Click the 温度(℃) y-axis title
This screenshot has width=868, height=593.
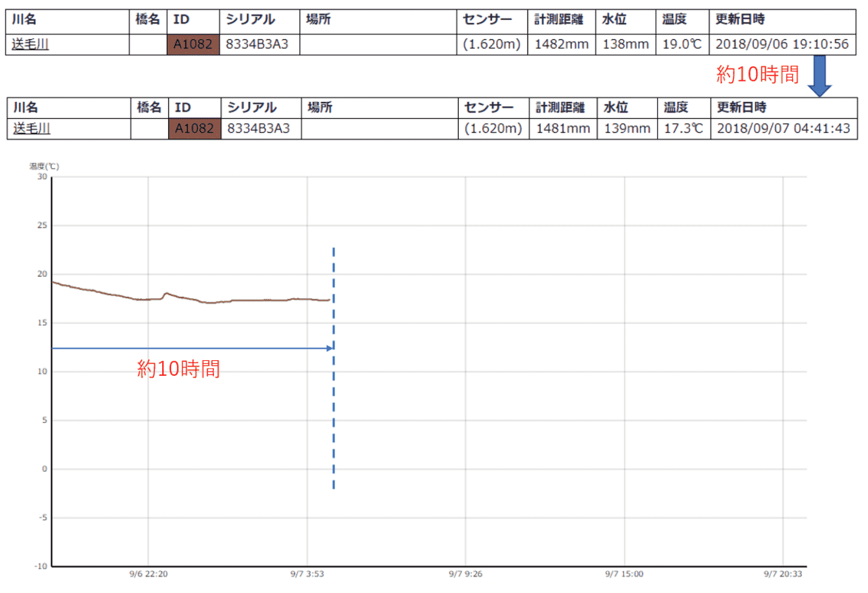tap(44, 166)
